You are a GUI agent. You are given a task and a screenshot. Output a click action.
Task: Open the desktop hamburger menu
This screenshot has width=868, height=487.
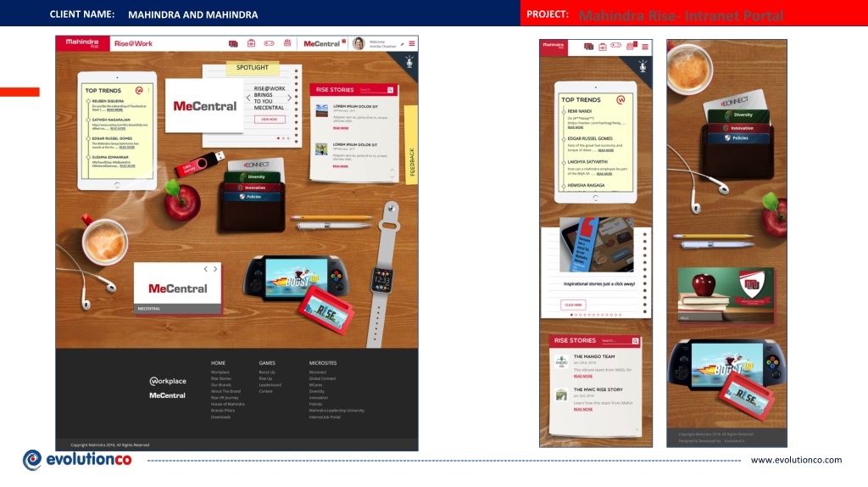(x=411, y=43)
